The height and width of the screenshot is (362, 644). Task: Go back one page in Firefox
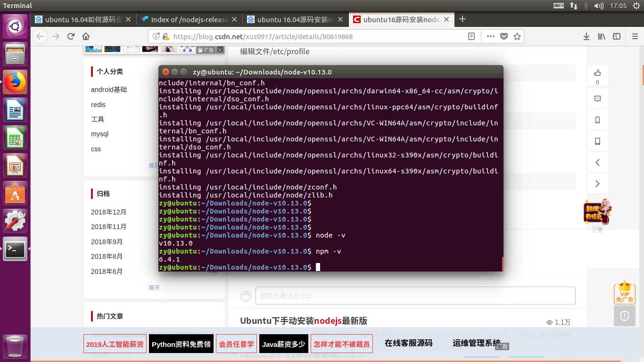coord(41,36)
